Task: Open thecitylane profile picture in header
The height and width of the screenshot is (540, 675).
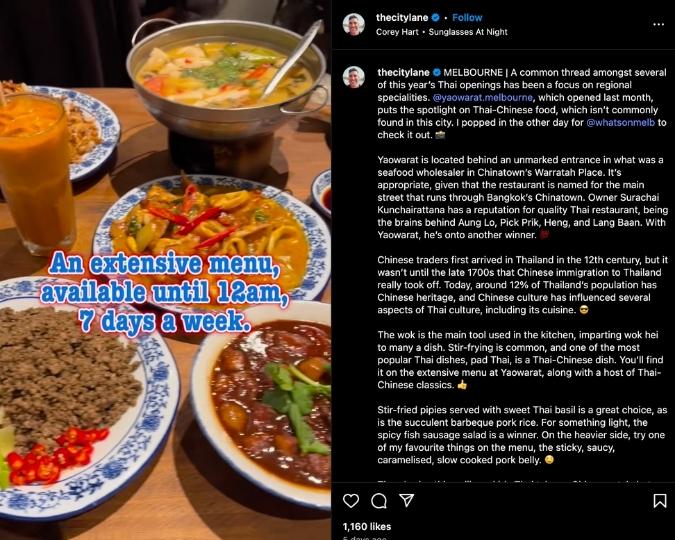Action: [354, 24]
